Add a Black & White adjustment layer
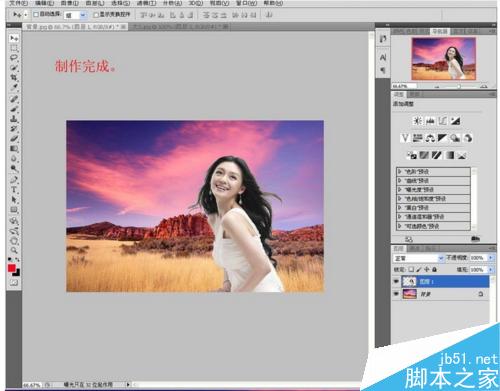The height and width of the screenshot is (391, 500). click(443, 138)
